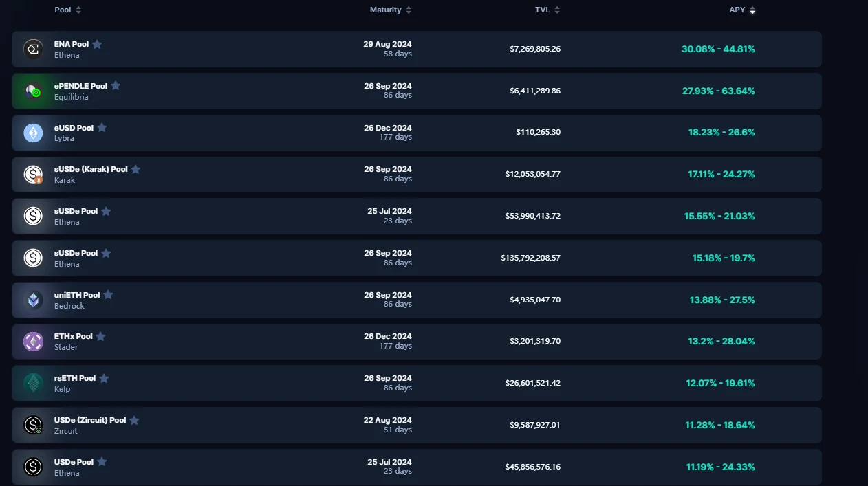Click the sUSDe (Karak) Pool icon
The image size is (868, 486).
(33, 175)
